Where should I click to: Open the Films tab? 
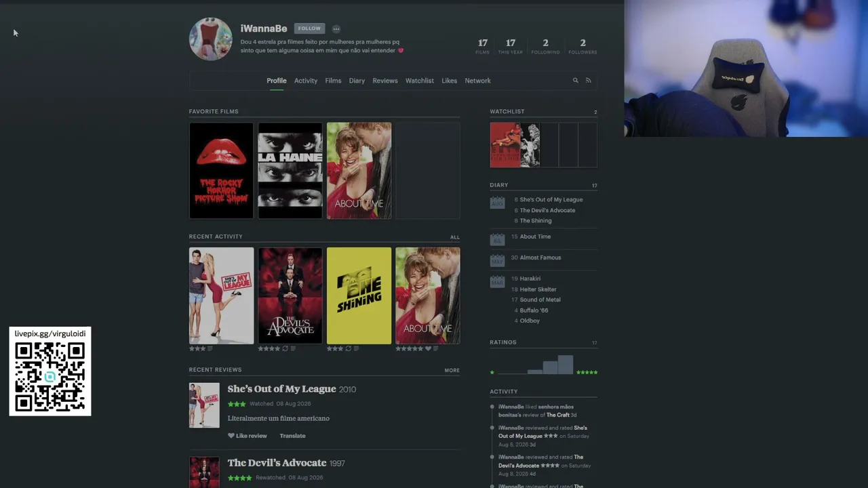pyautogui.click(x=333, y=81)
